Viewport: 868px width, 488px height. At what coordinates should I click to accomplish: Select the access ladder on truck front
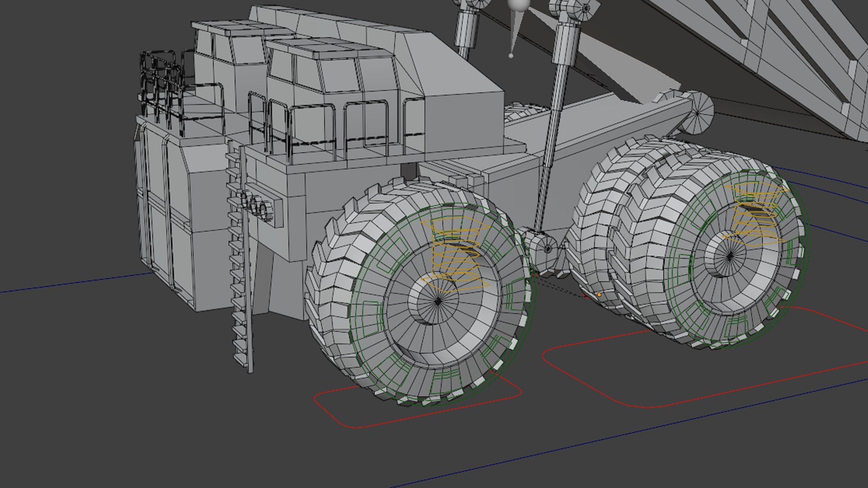coord(240,255)
